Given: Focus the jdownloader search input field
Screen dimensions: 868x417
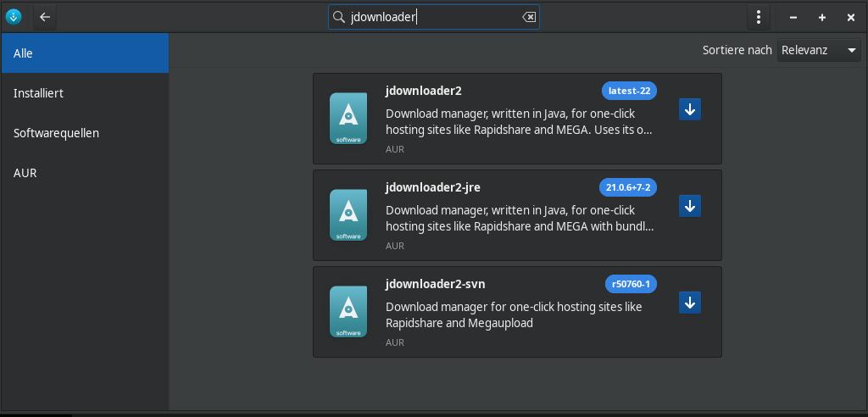Looking at the screenshot, I should coord(432,17).
